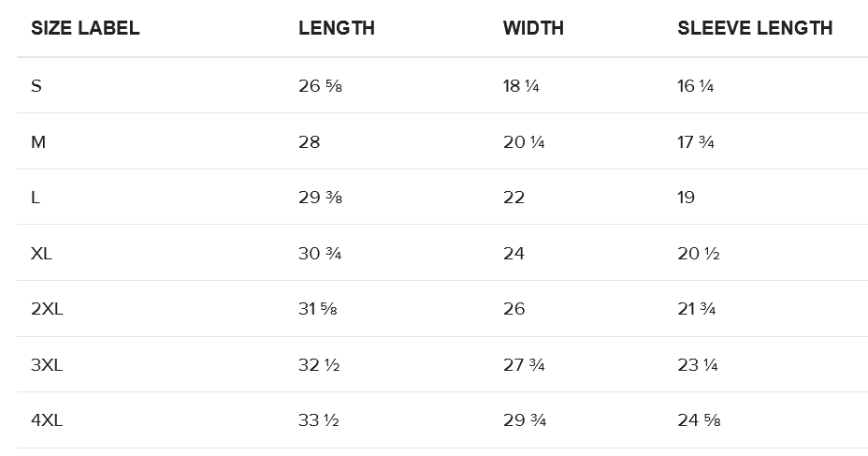Viewport: 868px width, 456px height.
Task: Click the 27 ¾ width value for 3XL
Action: (525, 365)
